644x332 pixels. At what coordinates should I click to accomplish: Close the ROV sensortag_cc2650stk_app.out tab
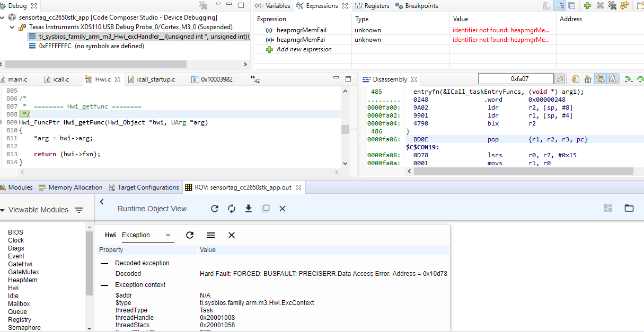298,187
